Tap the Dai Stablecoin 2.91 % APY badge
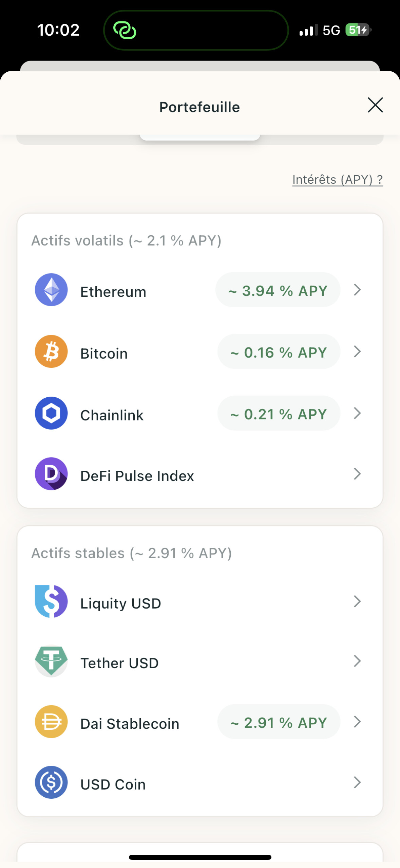This screenshot has width=400, height=868. (x=279, y=722)
